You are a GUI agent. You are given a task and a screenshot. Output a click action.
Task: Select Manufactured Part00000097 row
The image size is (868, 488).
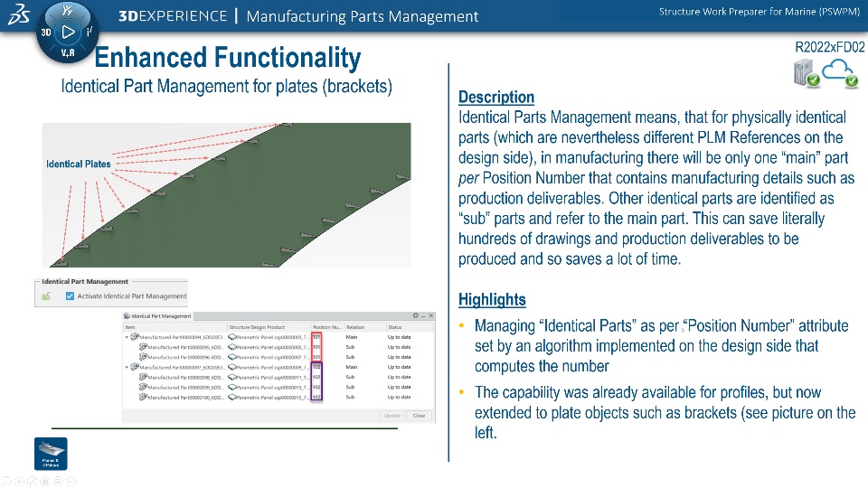[x=278, y=367]
